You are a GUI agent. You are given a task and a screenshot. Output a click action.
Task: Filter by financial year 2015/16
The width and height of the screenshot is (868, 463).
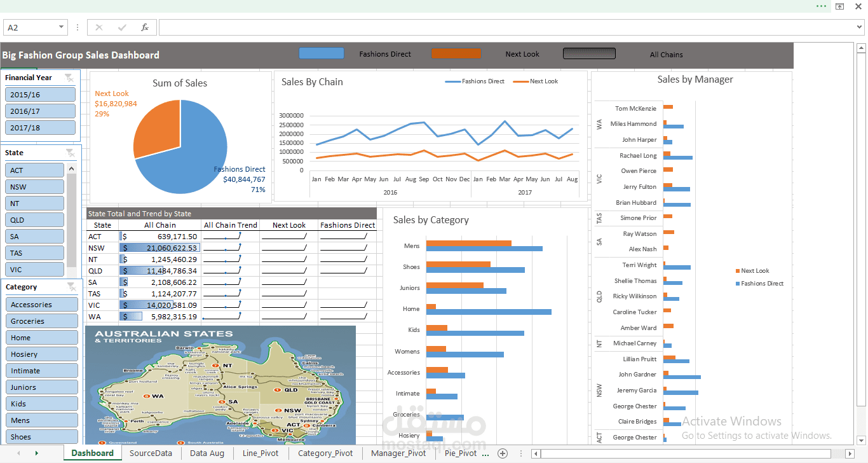pos(41,94)
